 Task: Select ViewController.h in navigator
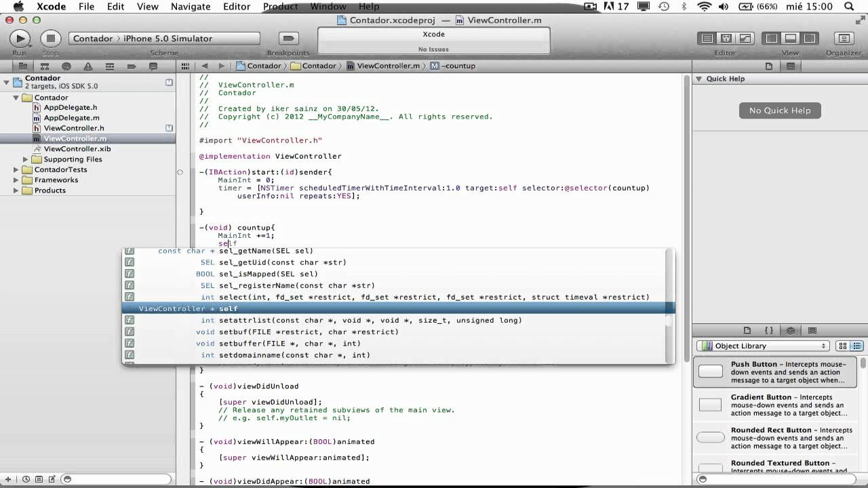[x=74, y=128]
